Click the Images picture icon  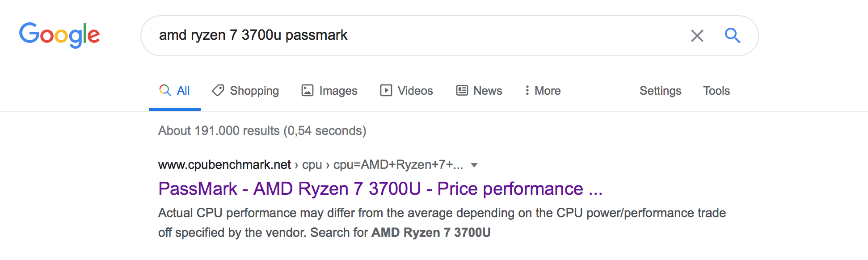point(308,90)
